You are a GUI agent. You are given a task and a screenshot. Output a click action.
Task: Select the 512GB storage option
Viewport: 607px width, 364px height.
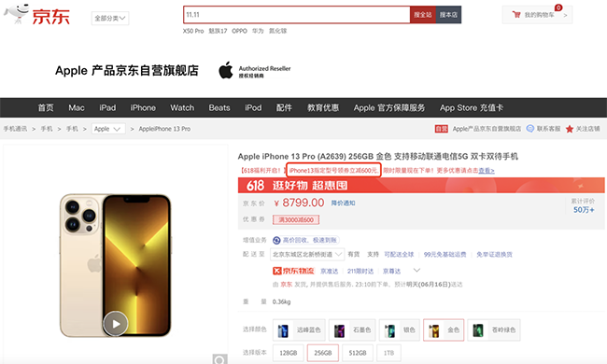358,353
